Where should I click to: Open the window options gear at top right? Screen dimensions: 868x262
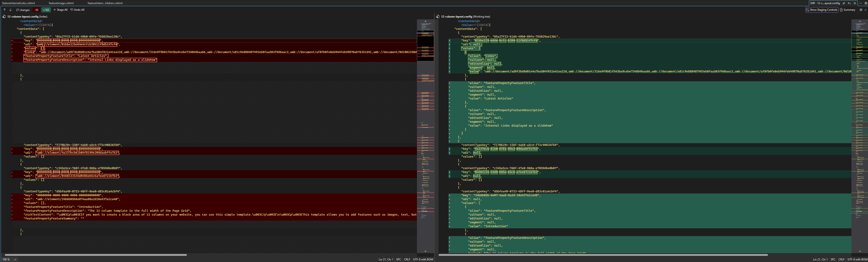866,3
